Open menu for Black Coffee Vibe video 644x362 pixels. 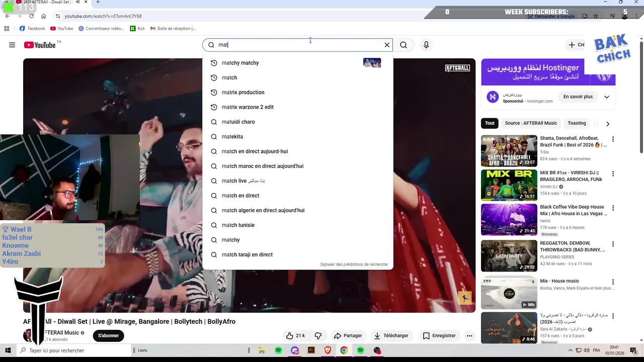[613, 208]
